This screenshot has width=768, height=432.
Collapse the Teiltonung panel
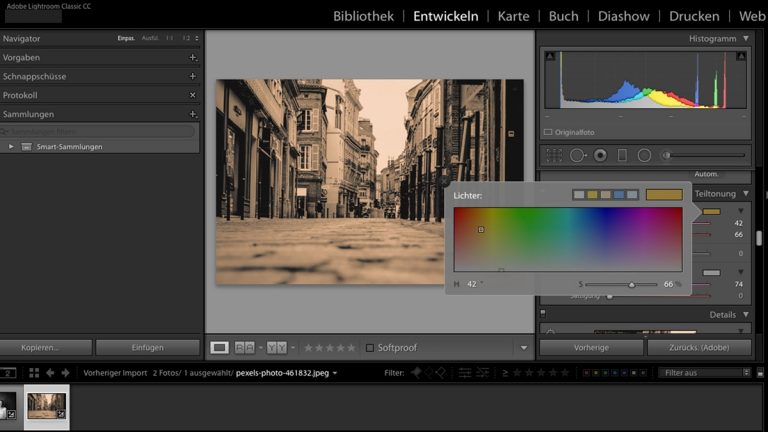(744, 193)
